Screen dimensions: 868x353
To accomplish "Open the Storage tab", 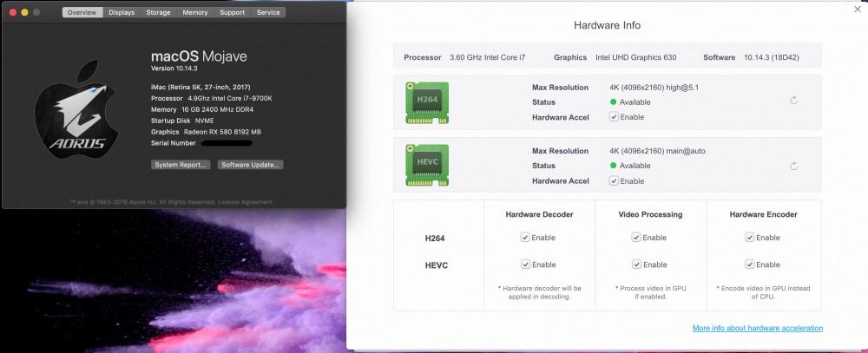I will tap(158, 12).
